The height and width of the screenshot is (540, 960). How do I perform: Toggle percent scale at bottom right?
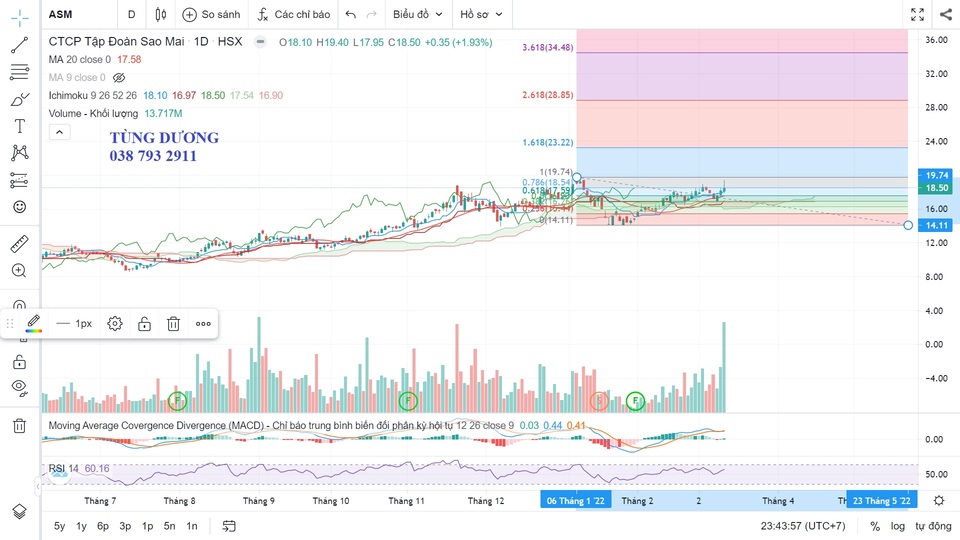pyautogui.click(x=875, y=526)
